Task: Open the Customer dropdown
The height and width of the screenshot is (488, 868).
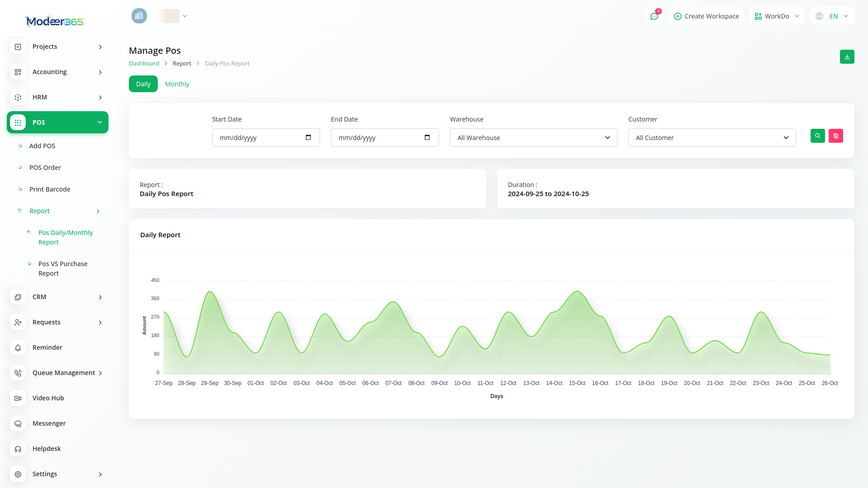Action: [x=712, y=138]
